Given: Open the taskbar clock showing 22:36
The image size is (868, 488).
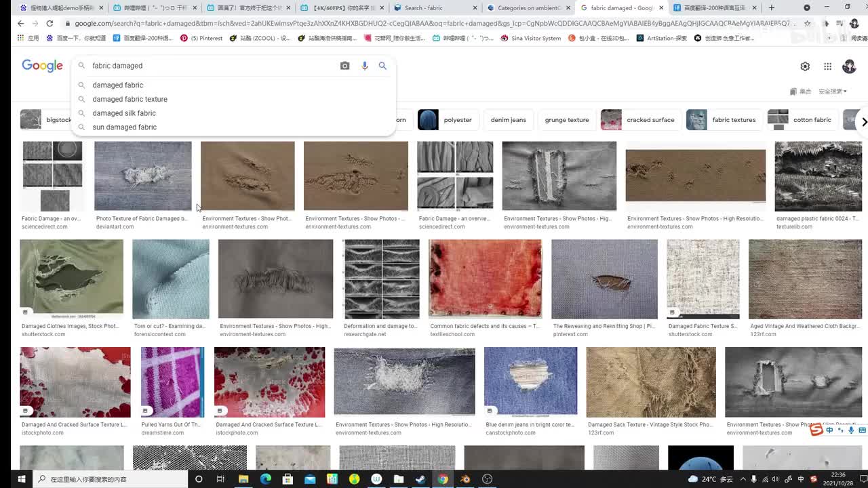Looking at the screenshot, I should pyautogui.click(x=837, y=479).
